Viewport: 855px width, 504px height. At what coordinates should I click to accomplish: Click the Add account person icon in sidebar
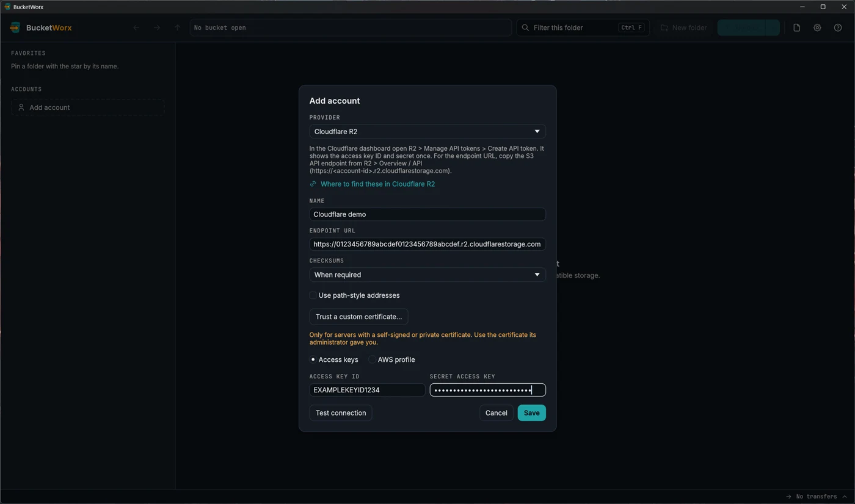(21, 107)
